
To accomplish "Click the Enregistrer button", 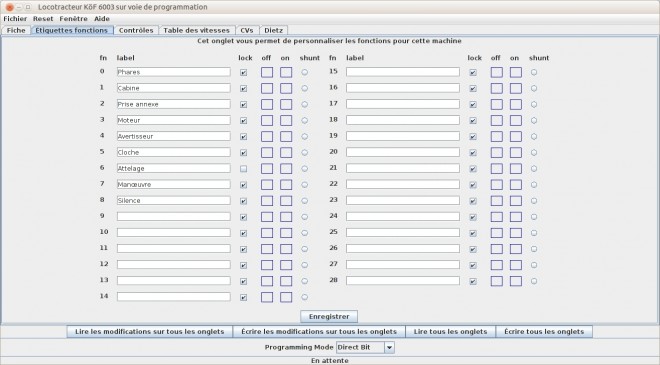I will click(329, 317).
